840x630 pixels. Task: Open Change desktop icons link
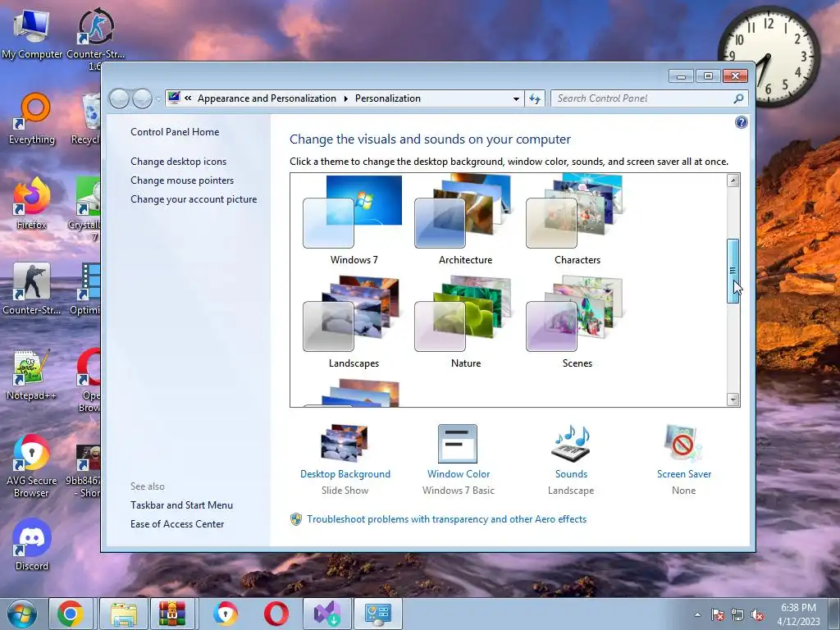click(x=178, y=162)
